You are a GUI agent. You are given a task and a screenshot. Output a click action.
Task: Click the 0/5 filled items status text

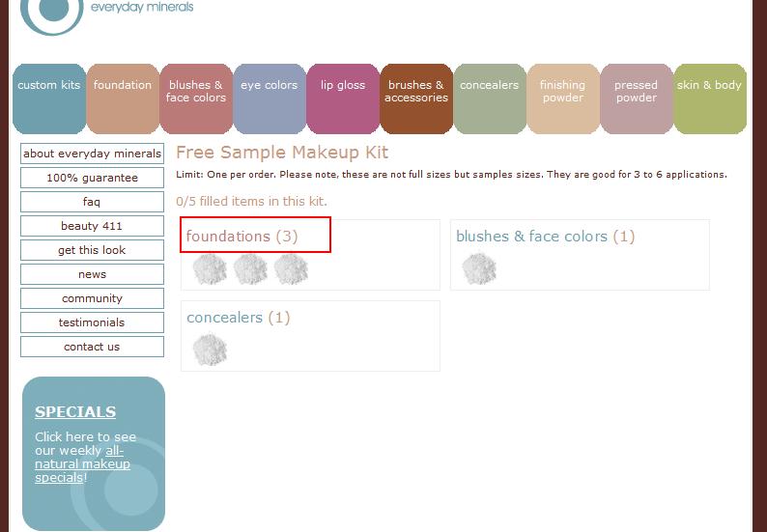tap(251, 202)
